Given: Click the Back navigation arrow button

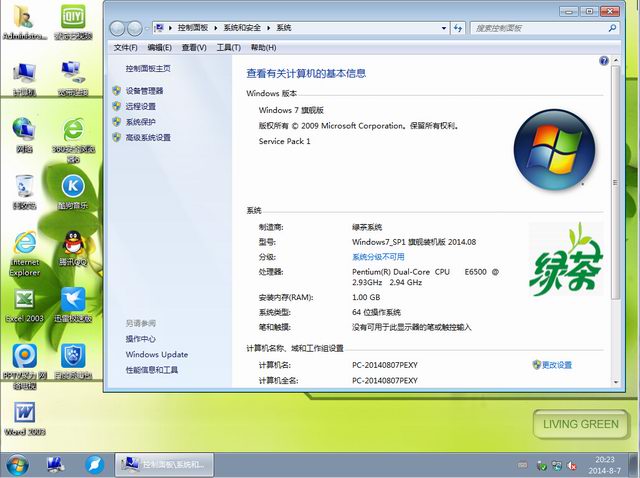Looking at the screenshot, I should (x=117, y=28).
